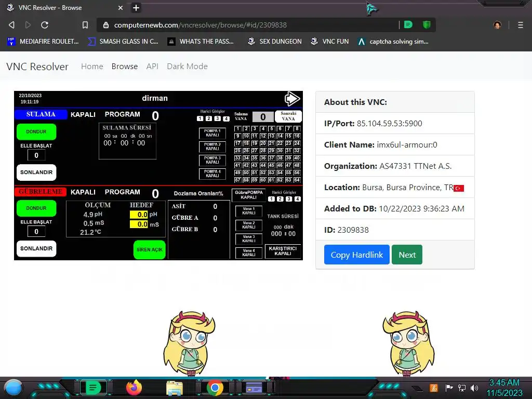
Task: Toggle KARIŞTIRICI KAPALI
Action: pyautogui.click(x=283, y=251)
